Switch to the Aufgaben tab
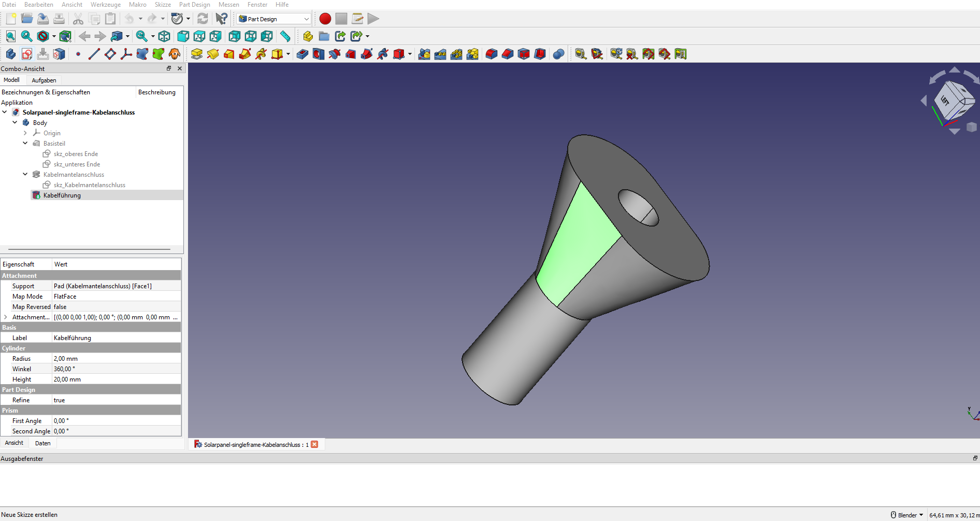The image size is (980, 521). (x=44, y=80)
